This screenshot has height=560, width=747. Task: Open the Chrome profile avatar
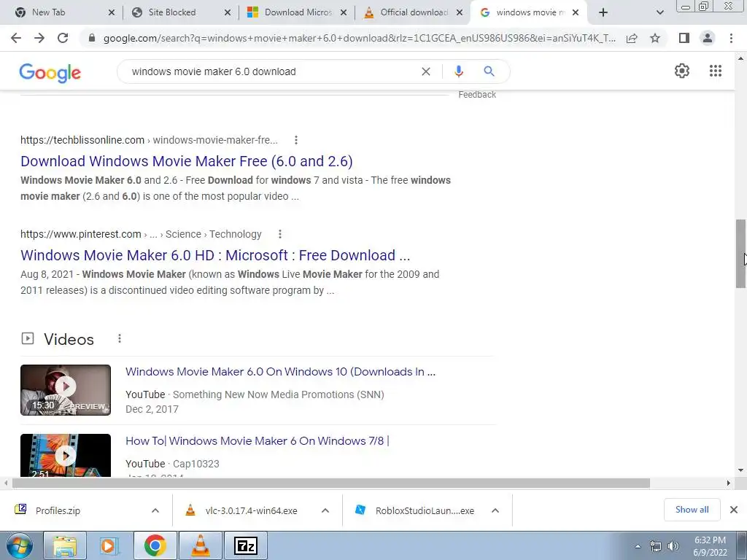tap(708, 38)
